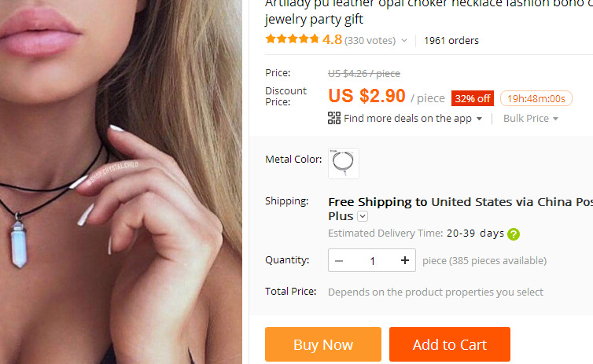
Task: Select the Metal Color necklace option
Action: click(344, 163)
